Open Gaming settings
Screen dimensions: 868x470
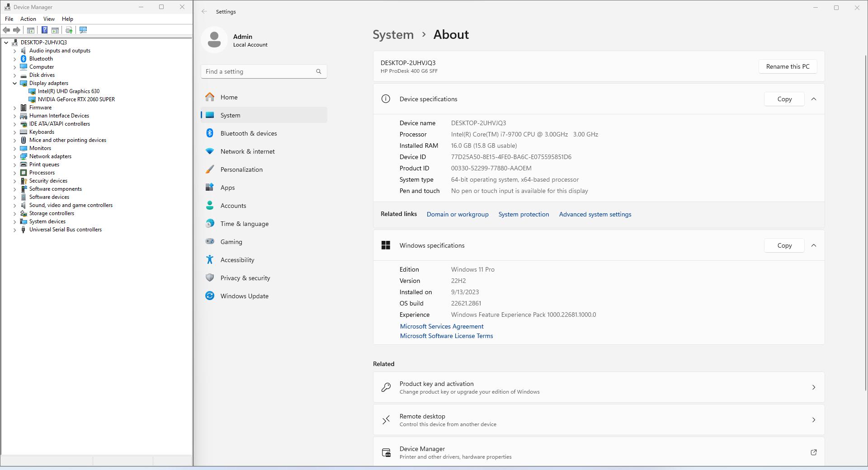tap(264, 242)
